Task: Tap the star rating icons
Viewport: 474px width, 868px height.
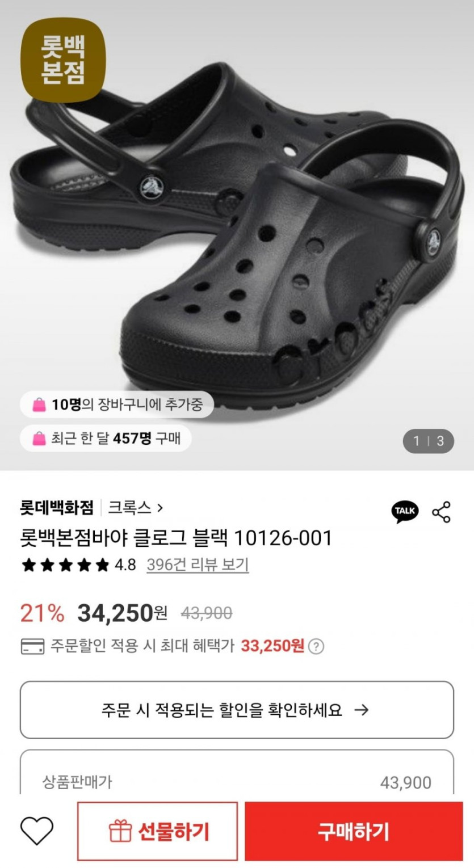Action: pos(65,565)
